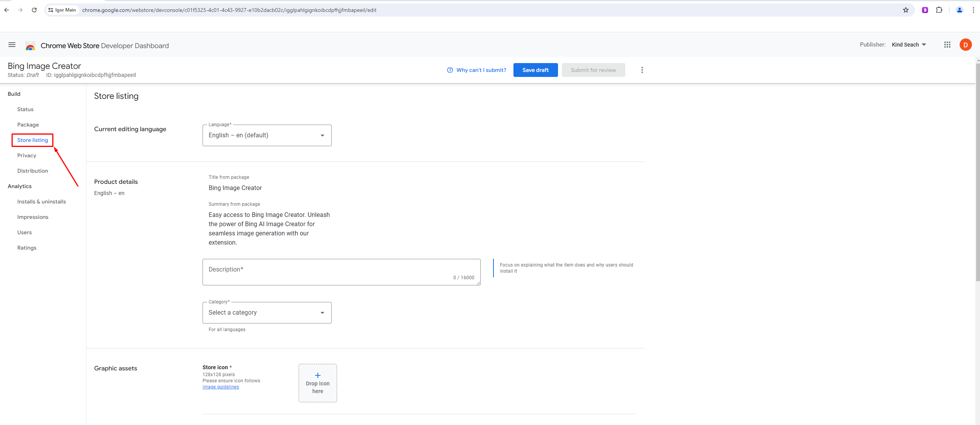The image size is (980, 425).
Task: Open Installs & uninstalls analytics
Action: (42, 202)
